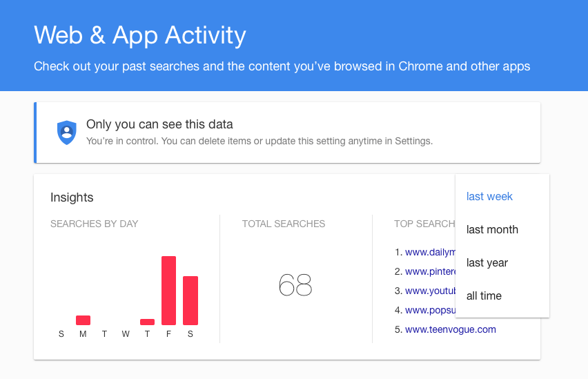Image resolution: width=588 pixels, height=379 pixels.
Task: Click the small red bar for Thursday
Action: coord(147,322)
